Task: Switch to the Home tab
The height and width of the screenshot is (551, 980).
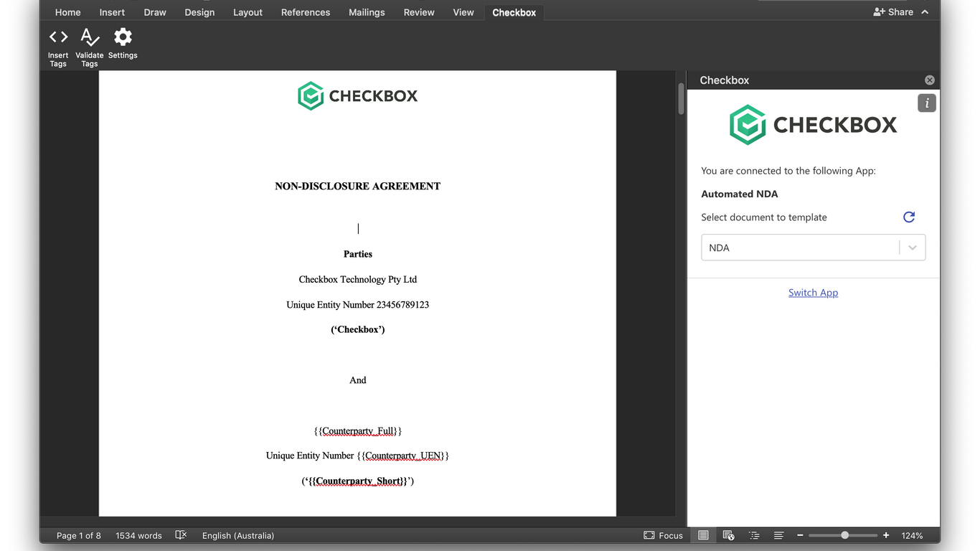Action: click(x=68, y=12)
